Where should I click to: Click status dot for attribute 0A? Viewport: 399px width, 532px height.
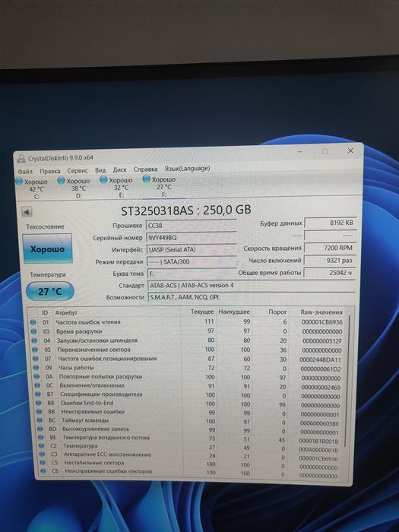click(x=36, y=377)
